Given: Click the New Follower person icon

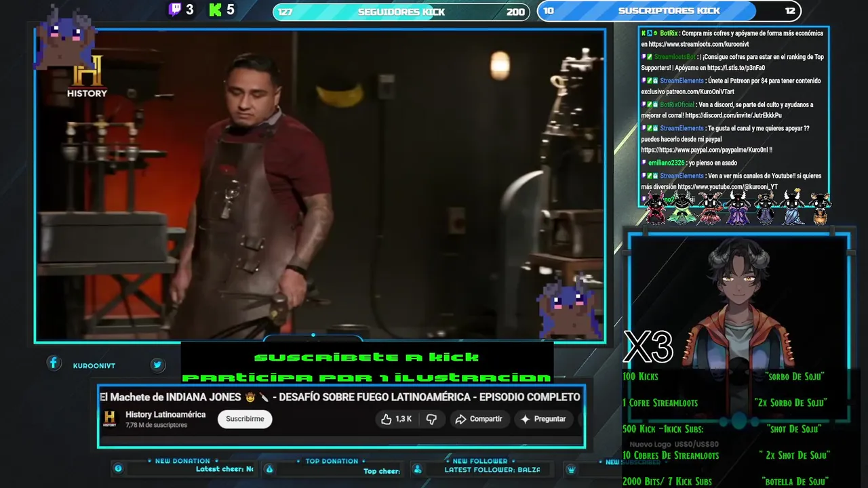Looking at the screenshot, I should coord(418,468).
